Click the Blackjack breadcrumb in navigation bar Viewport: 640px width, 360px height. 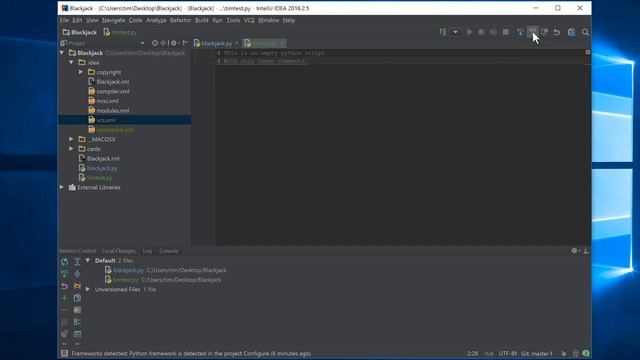[80, 32]
